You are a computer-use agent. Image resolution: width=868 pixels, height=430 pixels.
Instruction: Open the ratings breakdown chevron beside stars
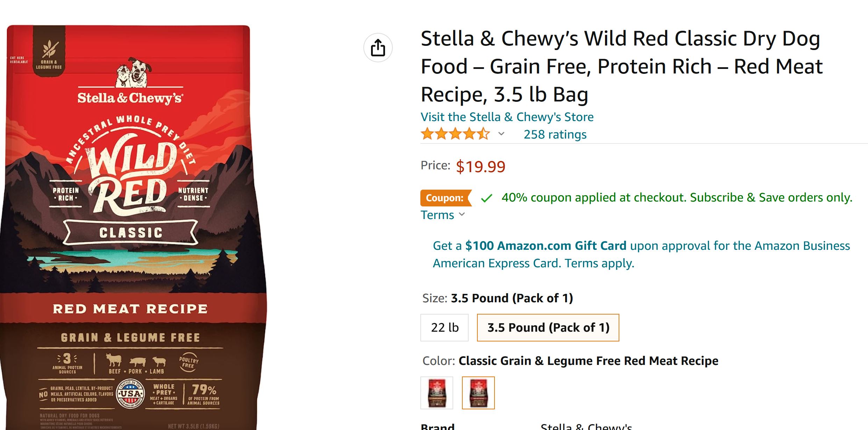coord(501,134)
